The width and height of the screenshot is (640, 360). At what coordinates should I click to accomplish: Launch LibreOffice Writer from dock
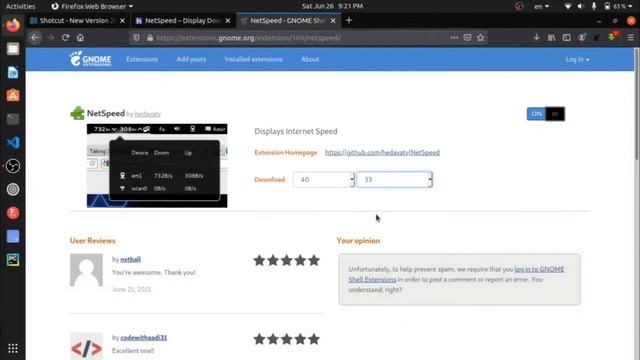(x=13, y=72)
